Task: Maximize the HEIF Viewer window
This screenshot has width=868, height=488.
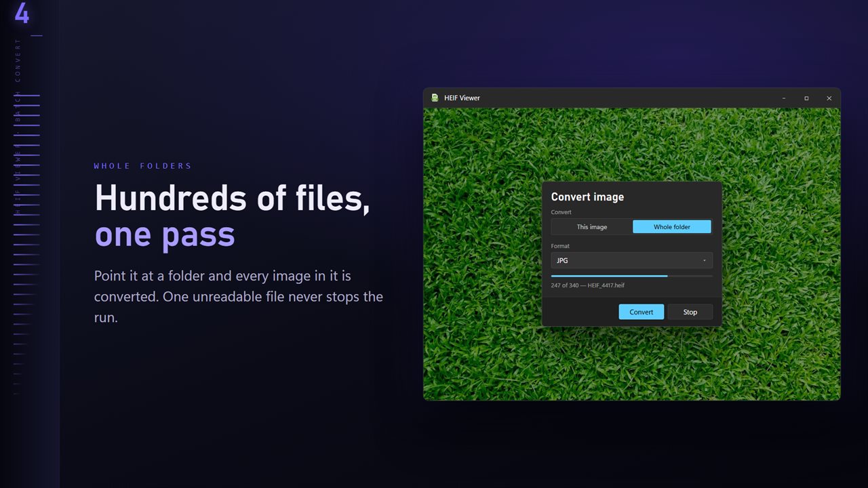Action: coord(806,98)
